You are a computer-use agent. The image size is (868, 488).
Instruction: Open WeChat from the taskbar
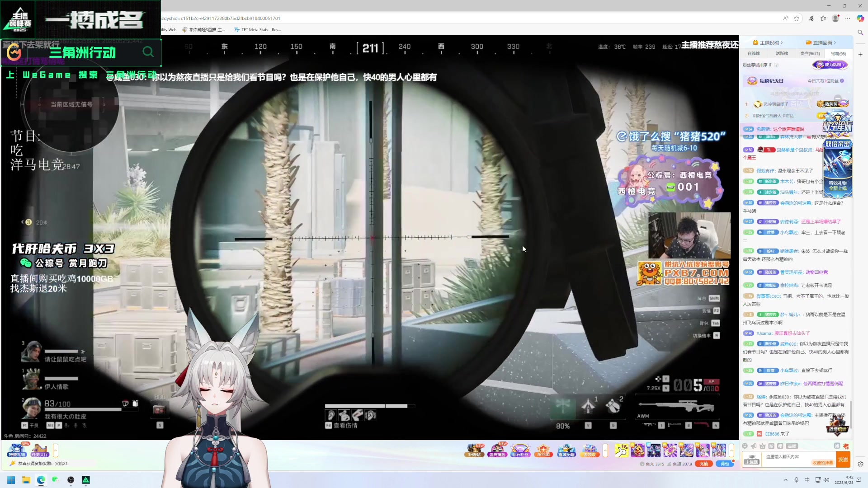(x=56, y=480)
